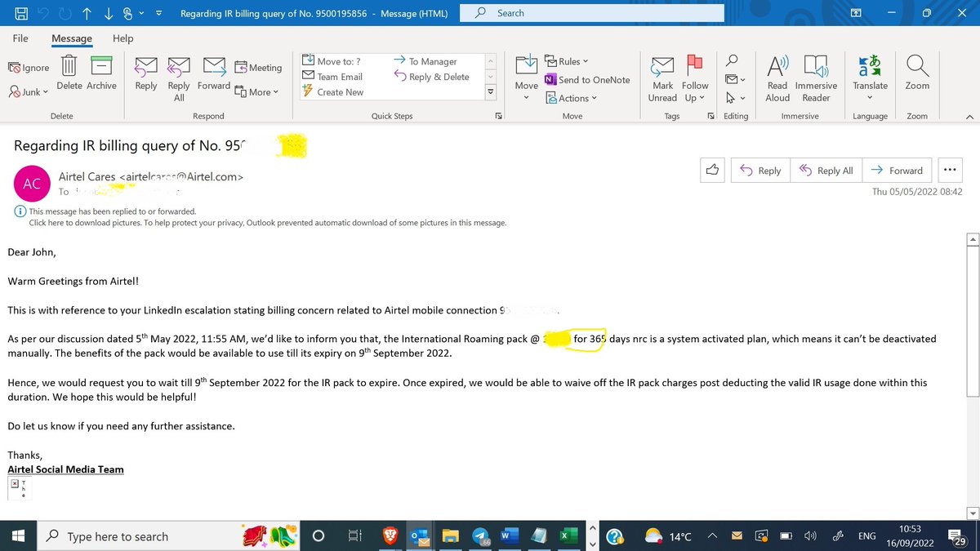Open the Follow Up flag menu

pos(695,78)
